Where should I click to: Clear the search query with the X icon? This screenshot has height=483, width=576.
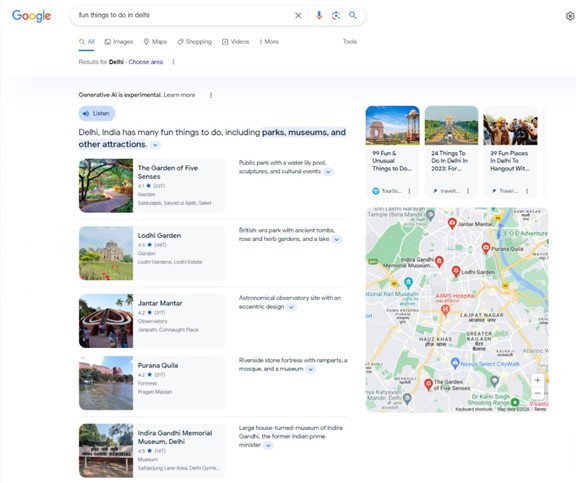[x=298, y=15]
